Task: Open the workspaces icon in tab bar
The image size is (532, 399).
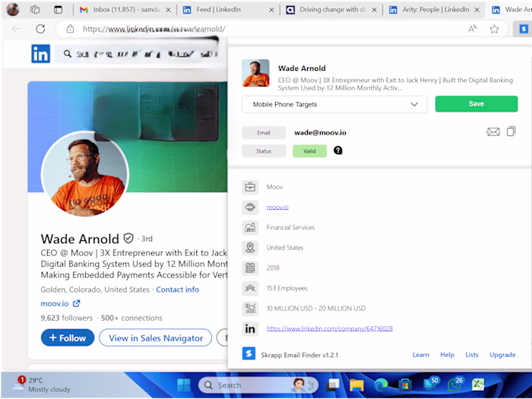Action: 35,9
